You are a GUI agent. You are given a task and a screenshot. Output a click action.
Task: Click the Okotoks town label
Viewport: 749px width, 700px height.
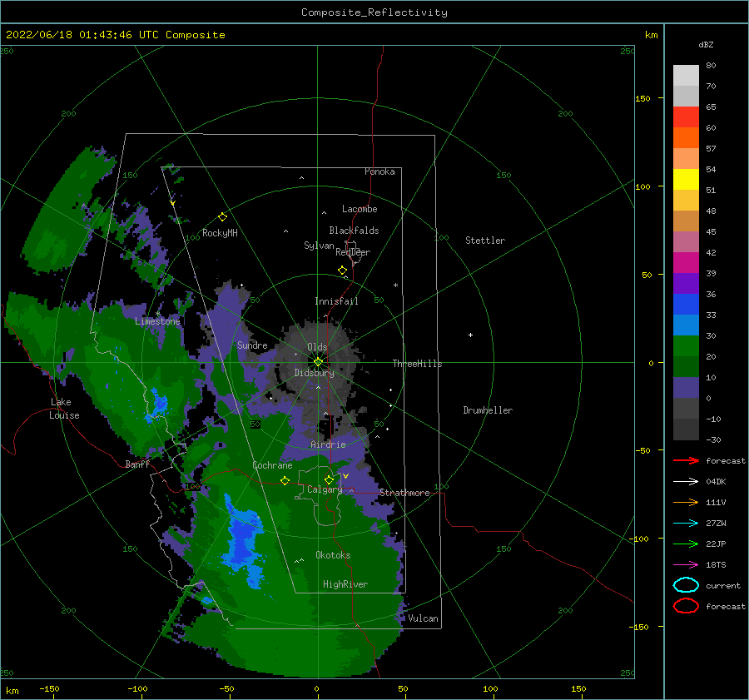pos(333,555)
